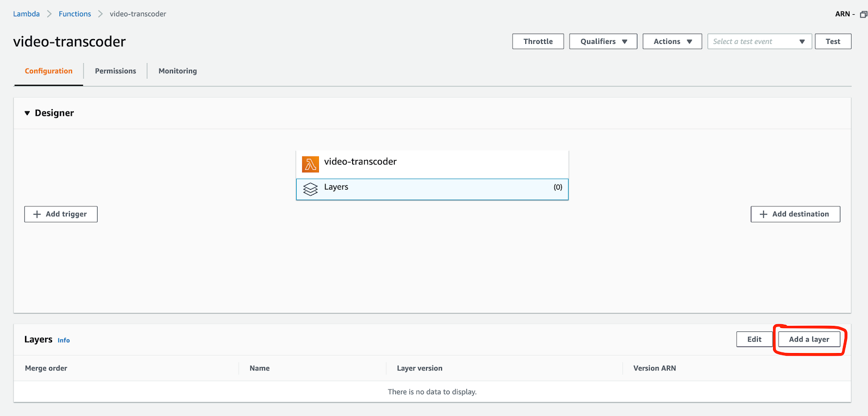Open the Select a test event dropdown

[x=759, y=41]
